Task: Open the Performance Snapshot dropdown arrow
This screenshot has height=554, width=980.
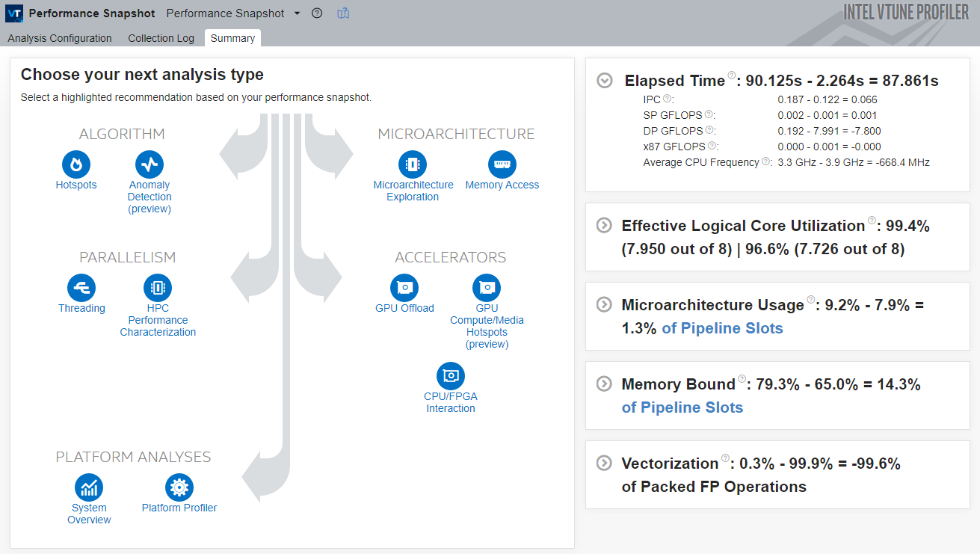Action: tap(297, 13)
